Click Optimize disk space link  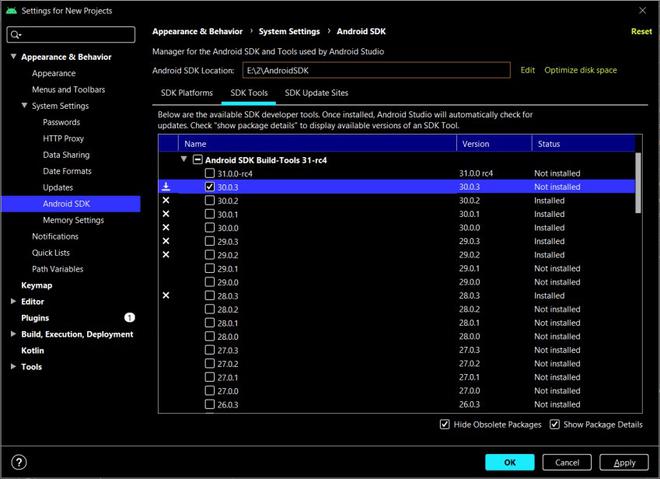[580, 70]
